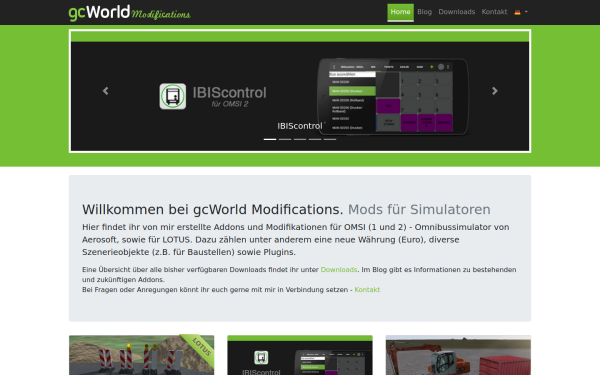Open the excavator and container thumbnail
The height and width of the screenshot is (375, 600).
(x=458, y=355)
